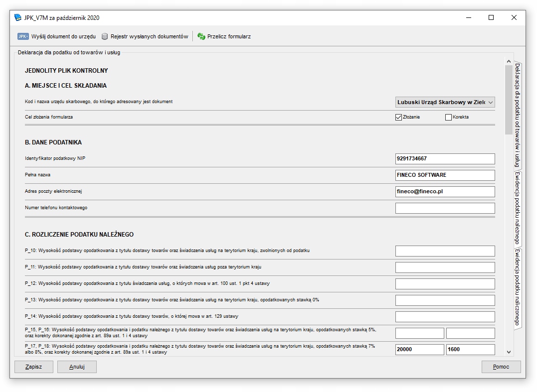The width and height of the screenshot is (537, 392).
Task: Click the P_10 tax base input field
Action: [445, 251]
